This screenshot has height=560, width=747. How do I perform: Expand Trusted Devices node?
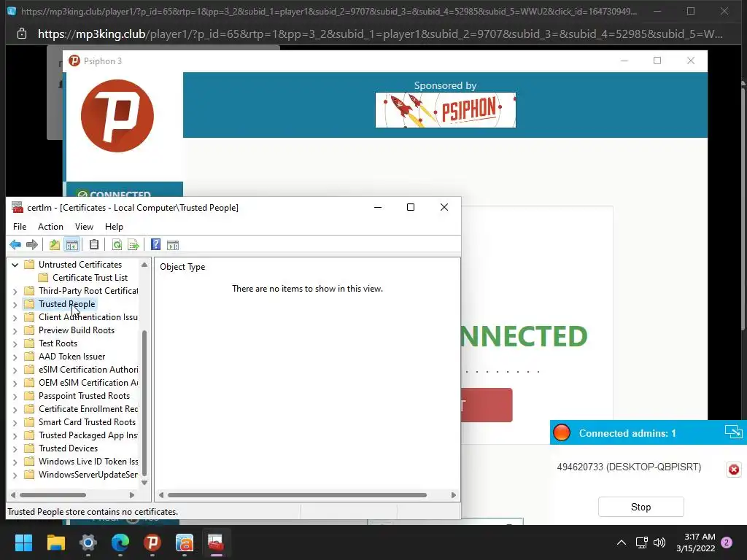coord(15,448)
